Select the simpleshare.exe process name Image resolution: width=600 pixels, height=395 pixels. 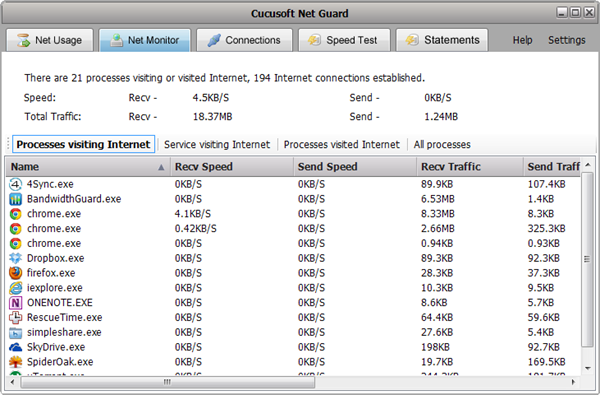click(x=64, y=332)
